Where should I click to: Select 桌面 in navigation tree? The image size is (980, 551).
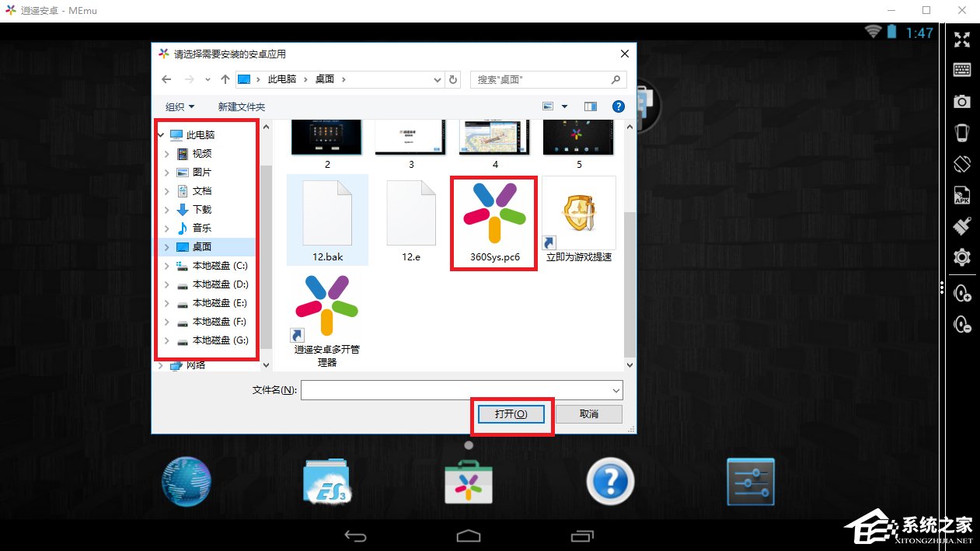[202, 246]
